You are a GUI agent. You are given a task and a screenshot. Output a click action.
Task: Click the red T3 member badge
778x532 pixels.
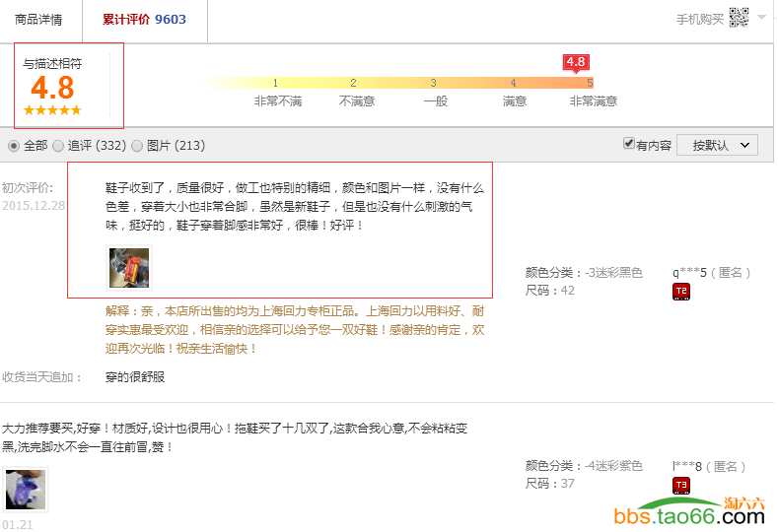coord(680,485)
